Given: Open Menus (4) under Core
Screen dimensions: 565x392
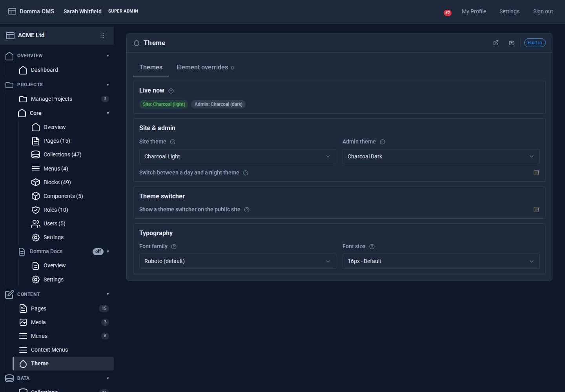Looking at the screenshot, I should coord(56,169).
